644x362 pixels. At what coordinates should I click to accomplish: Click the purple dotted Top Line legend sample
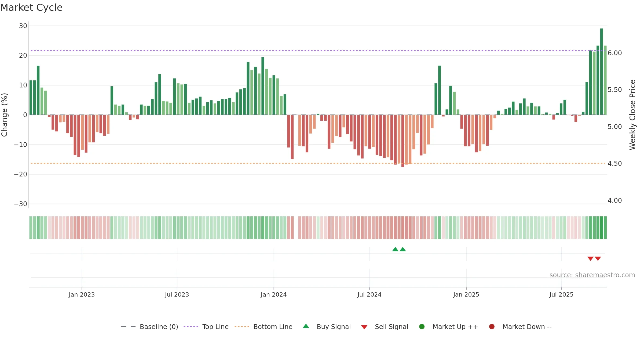point(191,327)
